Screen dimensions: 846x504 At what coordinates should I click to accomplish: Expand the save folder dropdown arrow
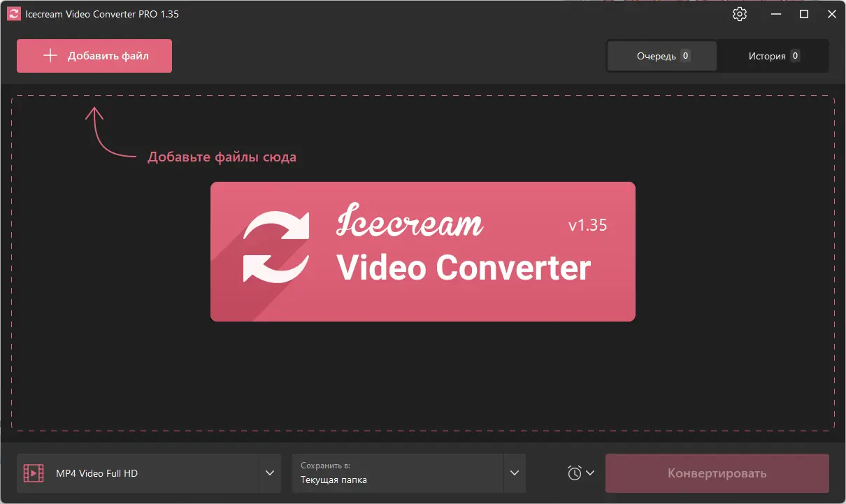pyautogui.click(x=515, y=473)
